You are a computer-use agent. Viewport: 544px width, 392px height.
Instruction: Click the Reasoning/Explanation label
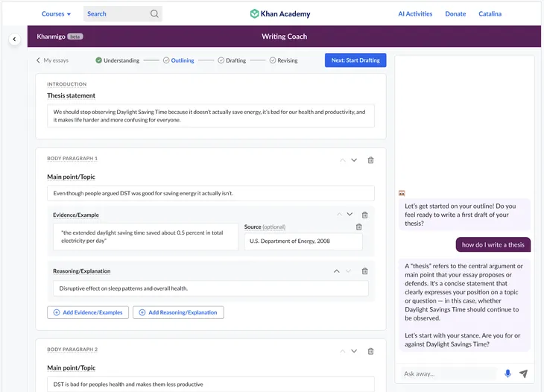81,271
